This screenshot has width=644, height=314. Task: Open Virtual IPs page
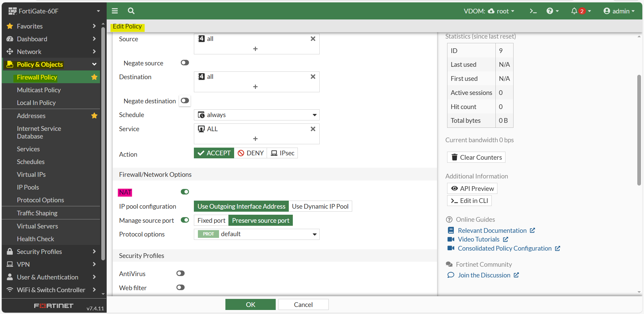[x=31, y=174]
